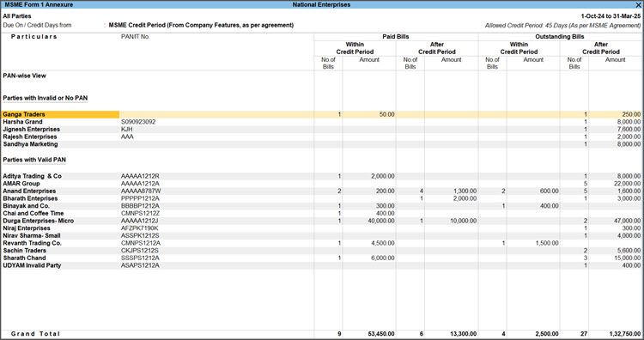Select UDYAM Invalid Party row
Screen dimensions: 644x340
[x=322, y=265]
